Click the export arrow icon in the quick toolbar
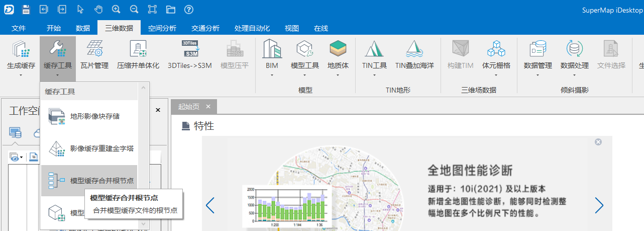 click(62, 9)
